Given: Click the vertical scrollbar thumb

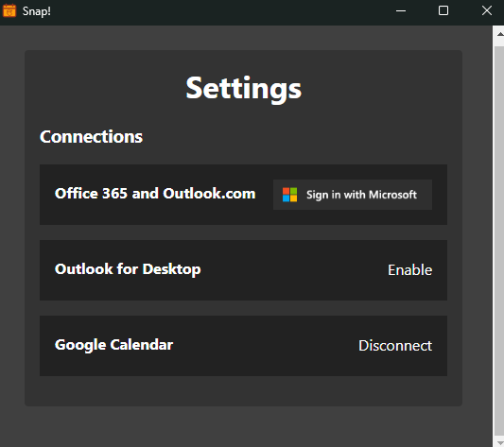Looking at the screenshot, I should [x=499, y=241].
